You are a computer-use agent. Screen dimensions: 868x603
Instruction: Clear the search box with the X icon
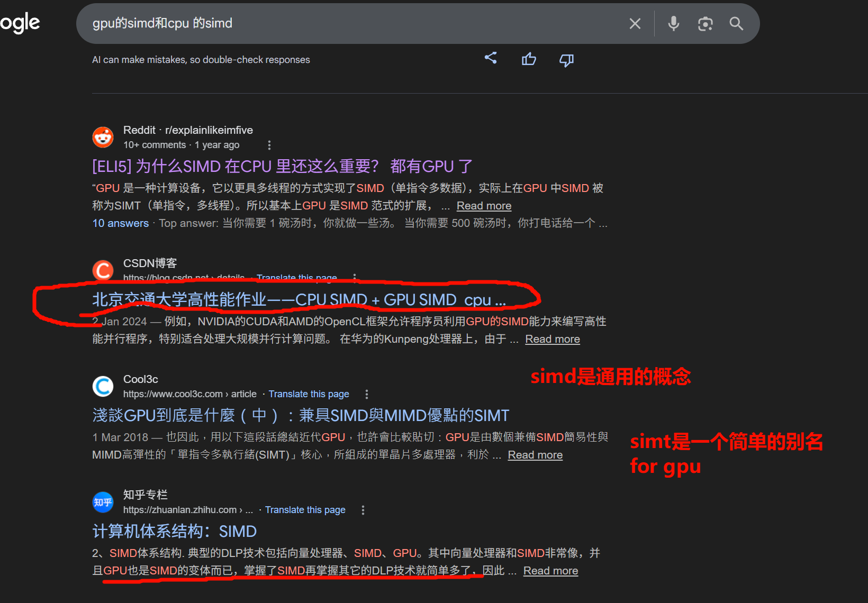pyautogui.click(x=635, y=23)
